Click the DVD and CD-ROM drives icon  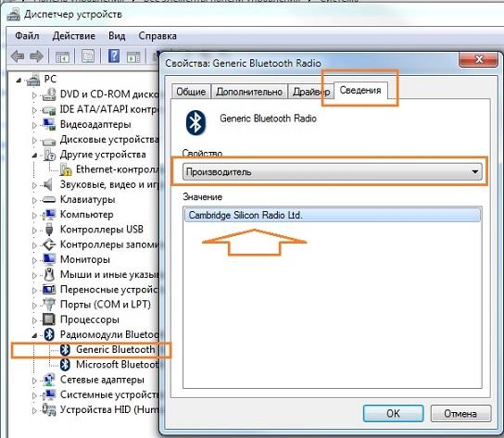coord(49,94)
